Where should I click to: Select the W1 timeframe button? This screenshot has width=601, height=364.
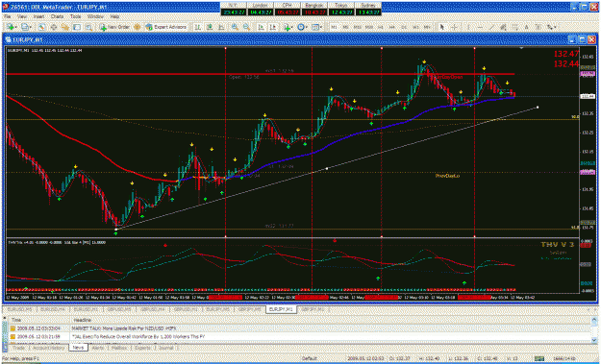415,27
